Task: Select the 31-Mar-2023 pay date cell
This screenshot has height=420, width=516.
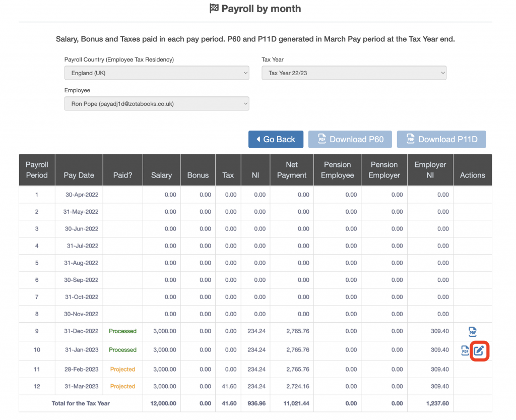Action: coord(81,386)
